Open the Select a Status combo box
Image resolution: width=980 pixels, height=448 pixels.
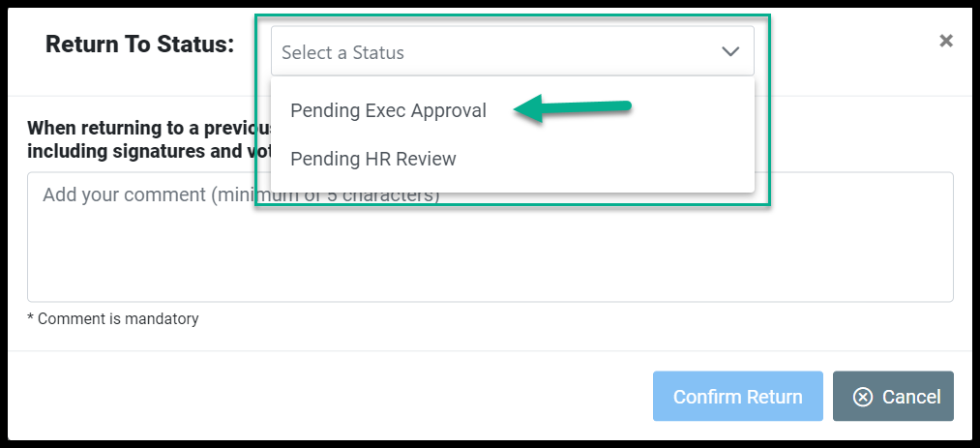[512, 51]
